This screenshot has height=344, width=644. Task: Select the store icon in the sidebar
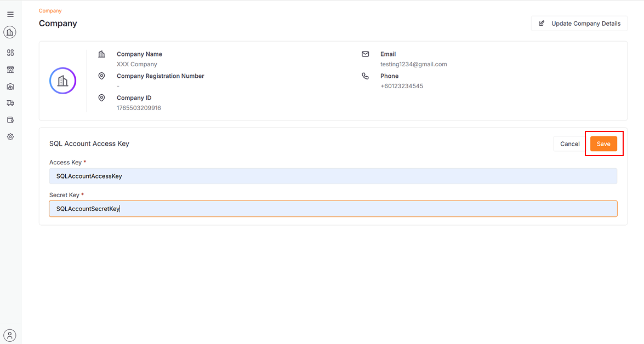coord(10,70)
